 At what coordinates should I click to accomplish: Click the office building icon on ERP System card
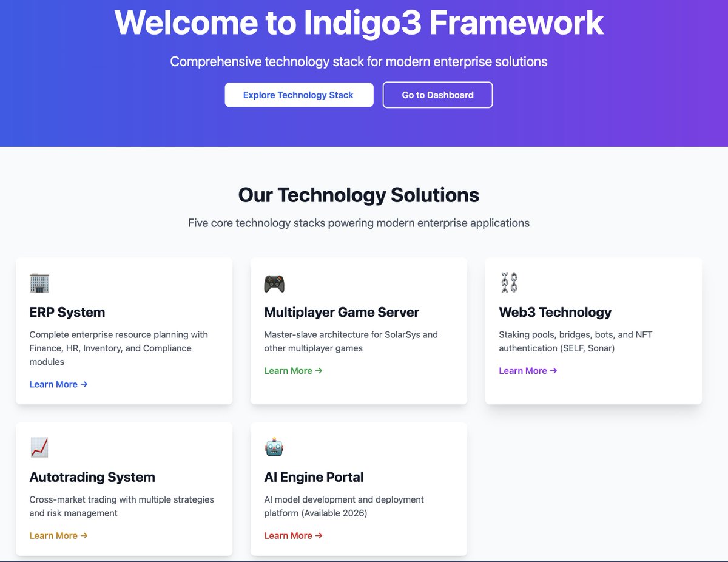point(39,283)
